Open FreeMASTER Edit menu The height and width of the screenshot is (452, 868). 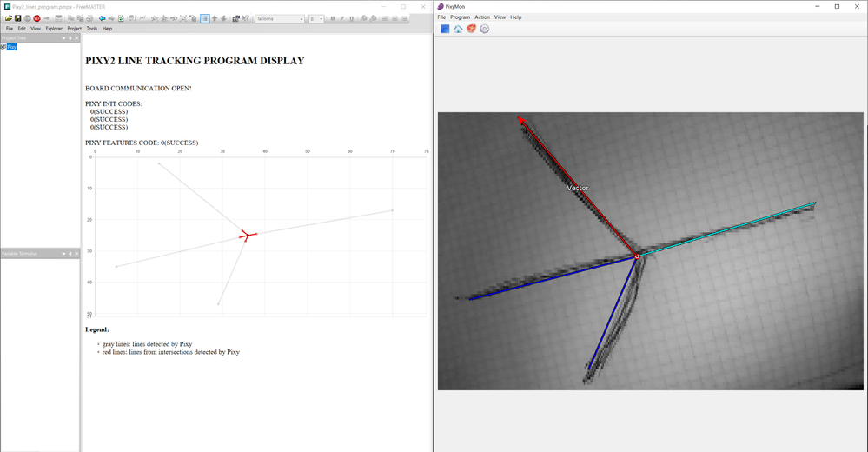[22, 28]
